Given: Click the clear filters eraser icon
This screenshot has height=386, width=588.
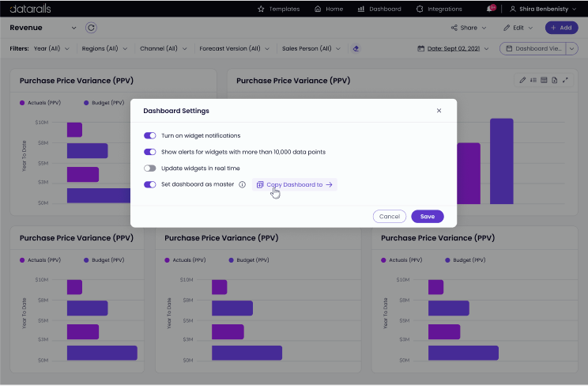Looking at the screenshot, I should (x=356, y=48).
